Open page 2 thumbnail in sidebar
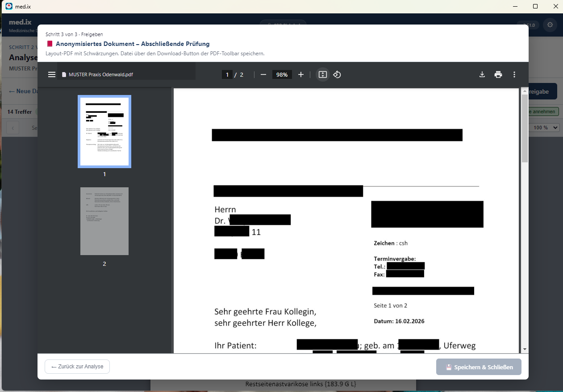 [x=104, y=221]
